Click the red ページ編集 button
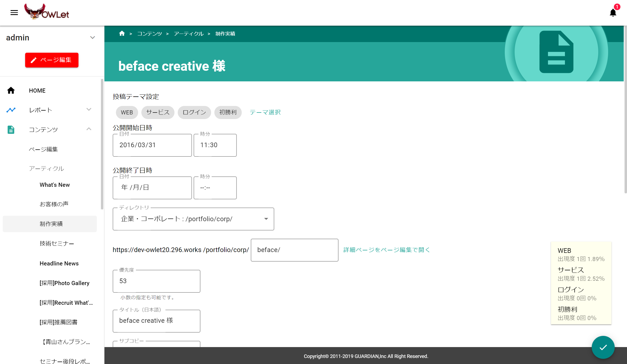This screenshot has width=627, height=364. (52, 60)
